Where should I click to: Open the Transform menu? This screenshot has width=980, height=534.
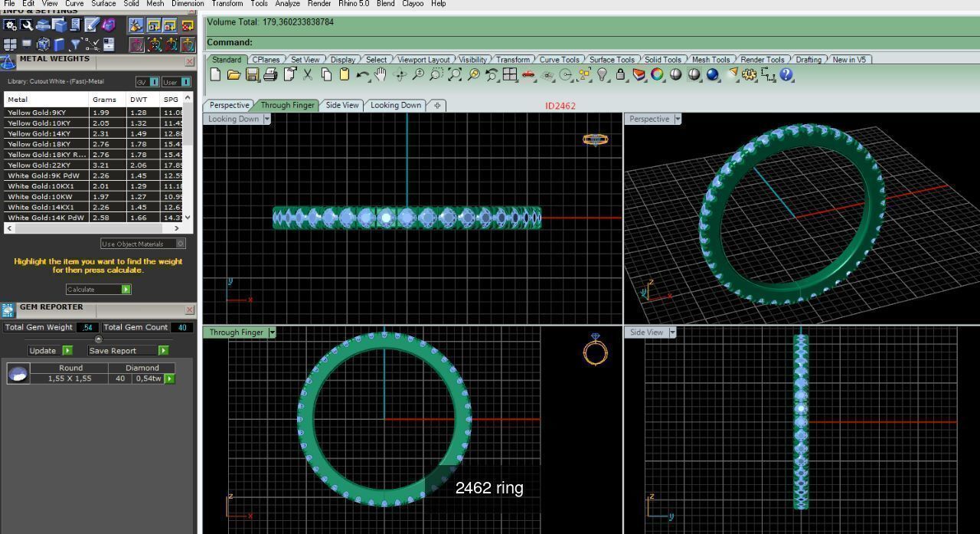point(227,4)
